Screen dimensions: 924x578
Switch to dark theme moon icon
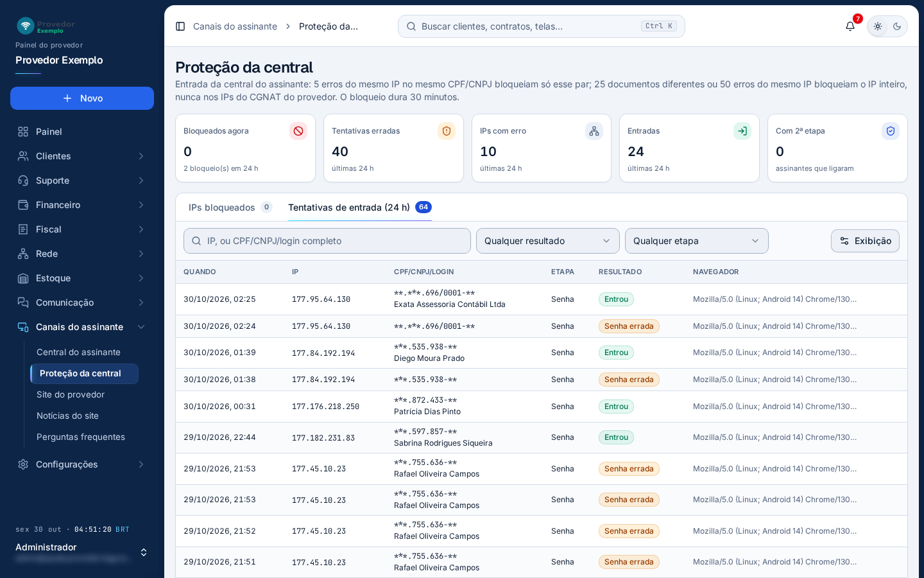click(897, 26)
